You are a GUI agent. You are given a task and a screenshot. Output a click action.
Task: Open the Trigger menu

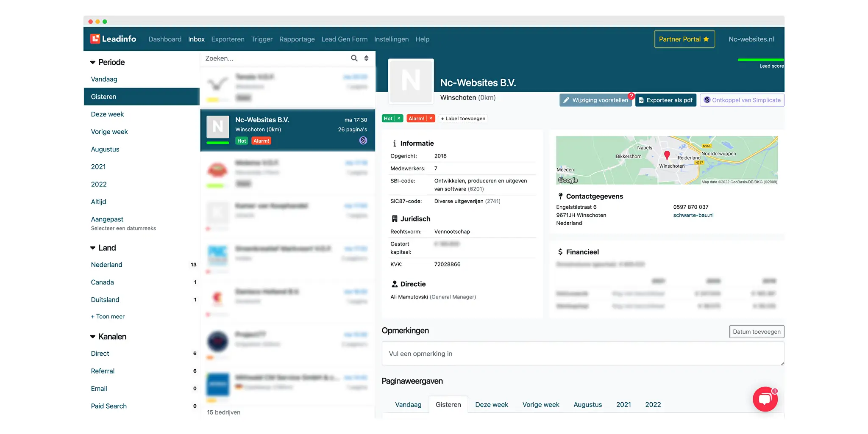click(x=262, y=39)
